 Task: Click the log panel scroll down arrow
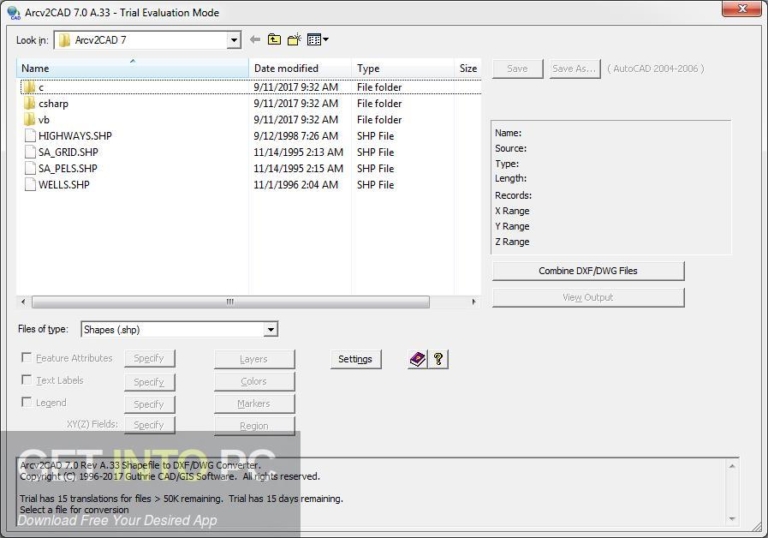732,518
